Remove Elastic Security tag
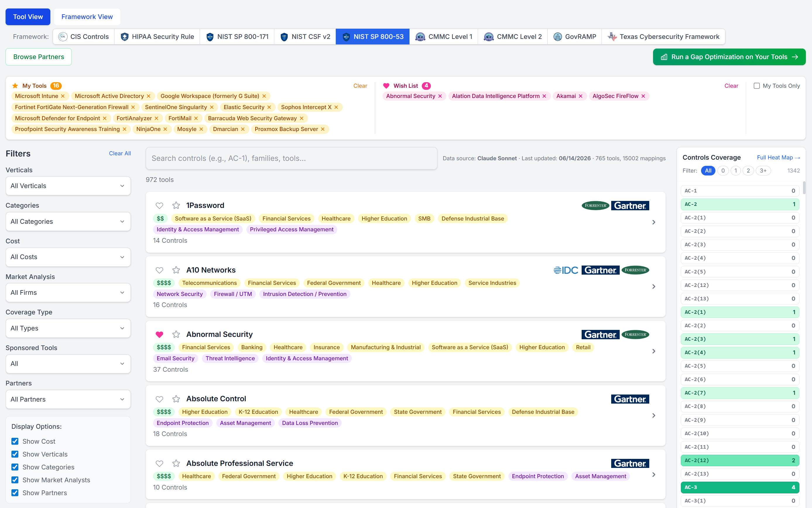Viewport: 812px width, 508px height. tap(269, 107)
